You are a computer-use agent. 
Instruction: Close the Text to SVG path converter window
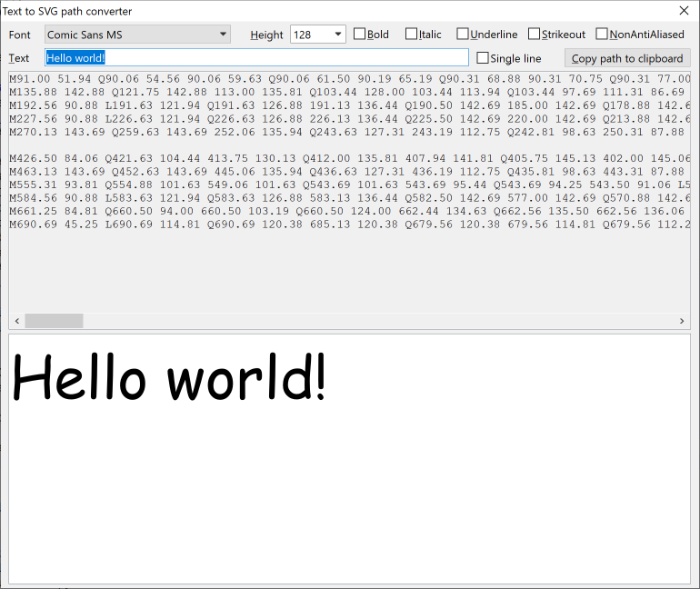684,11
